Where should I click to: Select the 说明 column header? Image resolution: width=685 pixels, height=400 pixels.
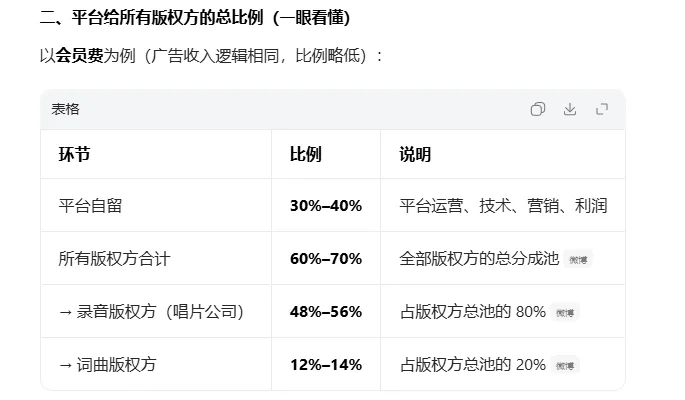(415, 154)
